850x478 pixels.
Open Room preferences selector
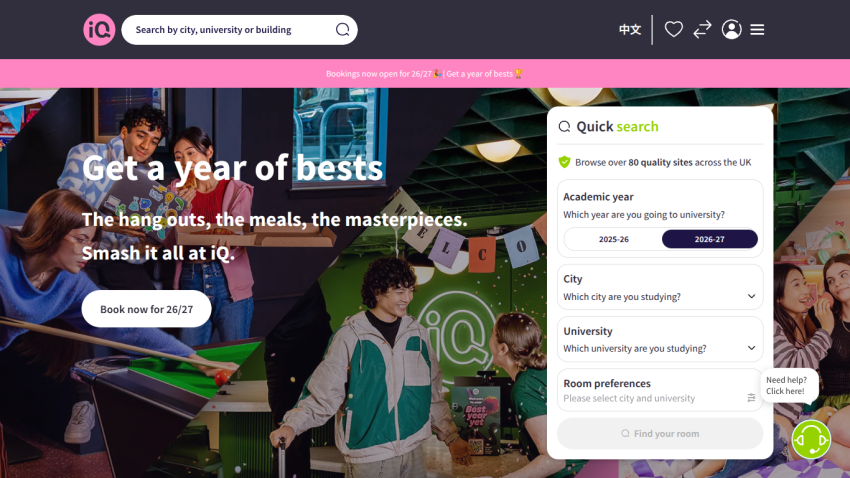[660, 390]
